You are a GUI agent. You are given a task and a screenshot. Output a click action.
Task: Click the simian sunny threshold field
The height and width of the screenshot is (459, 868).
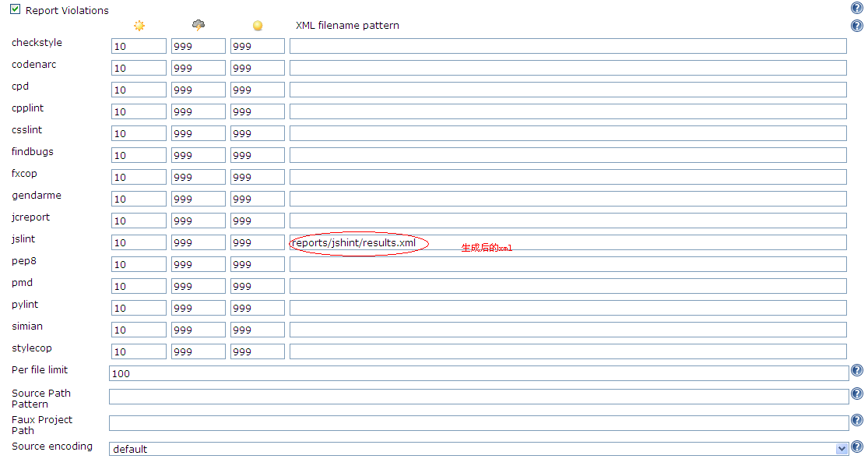click(139, 330)
